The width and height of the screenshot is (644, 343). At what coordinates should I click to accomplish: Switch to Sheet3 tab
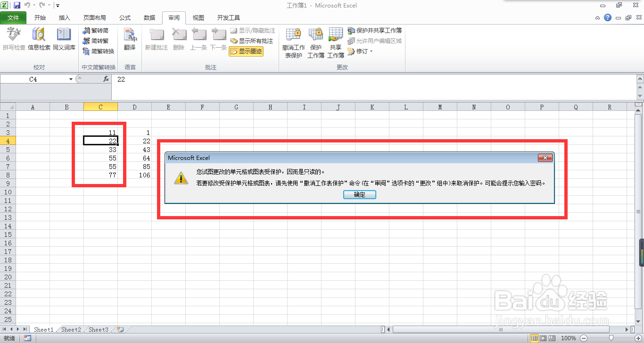[x=99, y=329]
